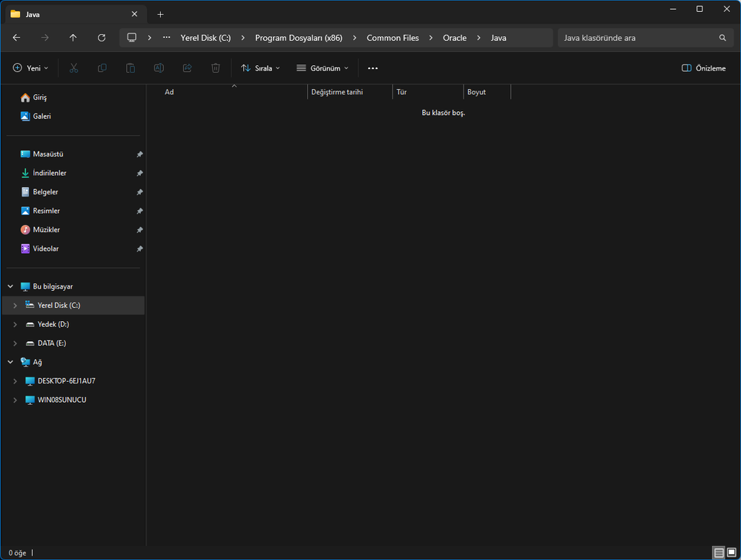Click the Java klasöründe ara search field

point(634,38)
